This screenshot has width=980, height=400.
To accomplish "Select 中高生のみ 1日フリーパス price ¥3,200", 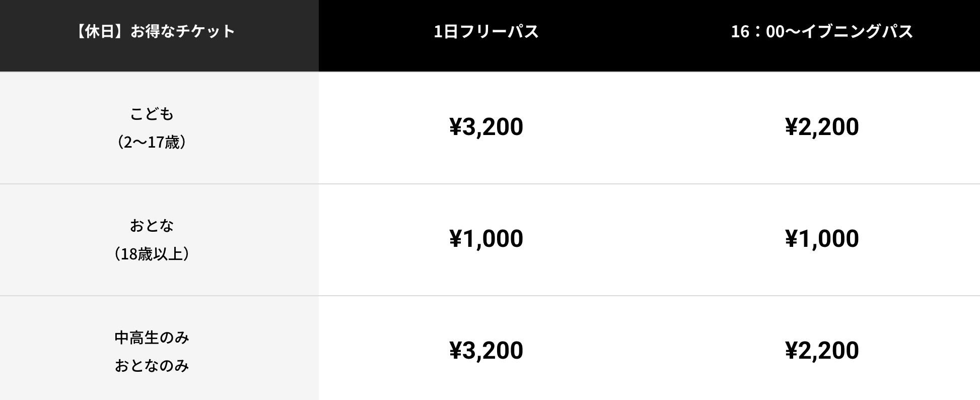I will [486, 350].
